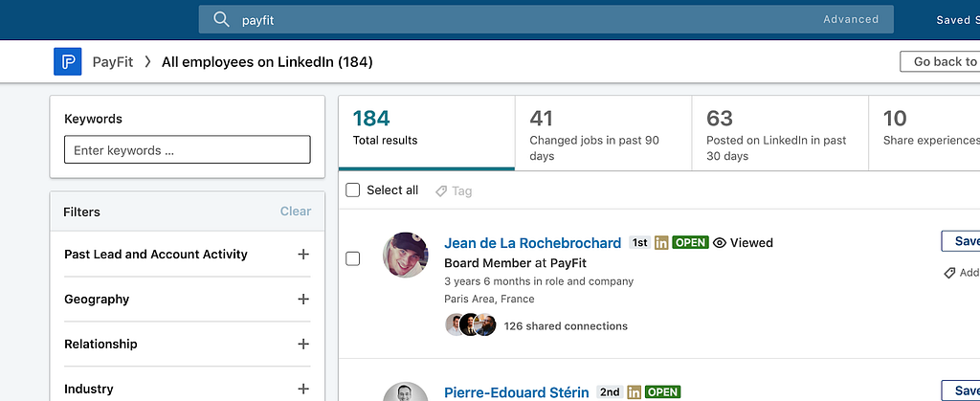Clear all filters

[296, 212]
